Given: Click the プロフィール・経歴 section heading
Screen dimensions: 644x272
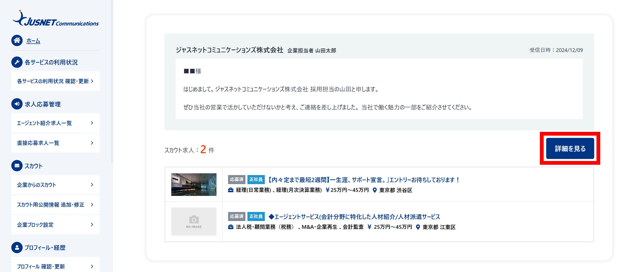Looking at the screenshot, I should coord(45,248).
